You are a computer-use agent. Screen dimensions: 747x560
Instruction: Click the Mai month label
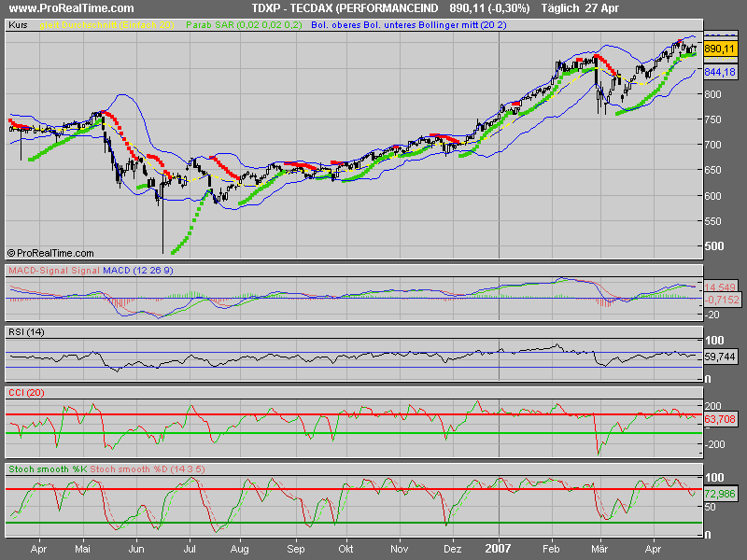pyautogui.click(x=82, y=549)
